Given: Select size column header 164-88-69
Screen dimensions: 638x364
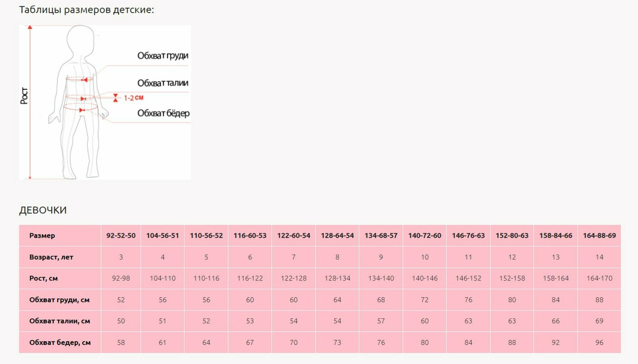Looking at the screenshot, I should tap(599, 236).
